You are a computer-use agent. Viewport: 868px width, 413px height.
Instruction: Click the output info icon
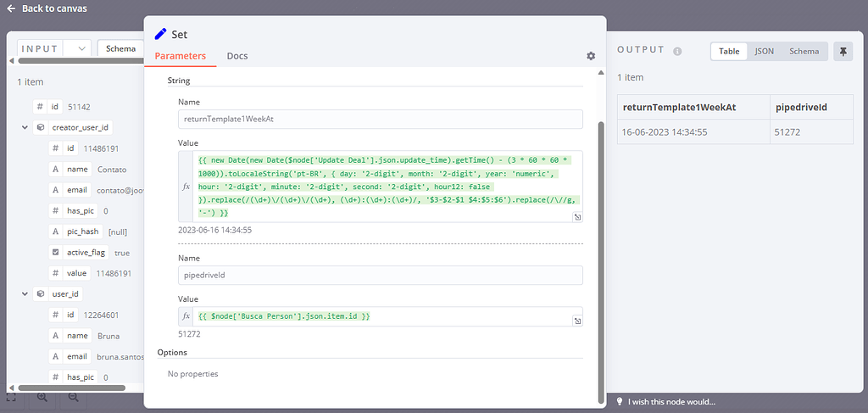tap(677, 51)
